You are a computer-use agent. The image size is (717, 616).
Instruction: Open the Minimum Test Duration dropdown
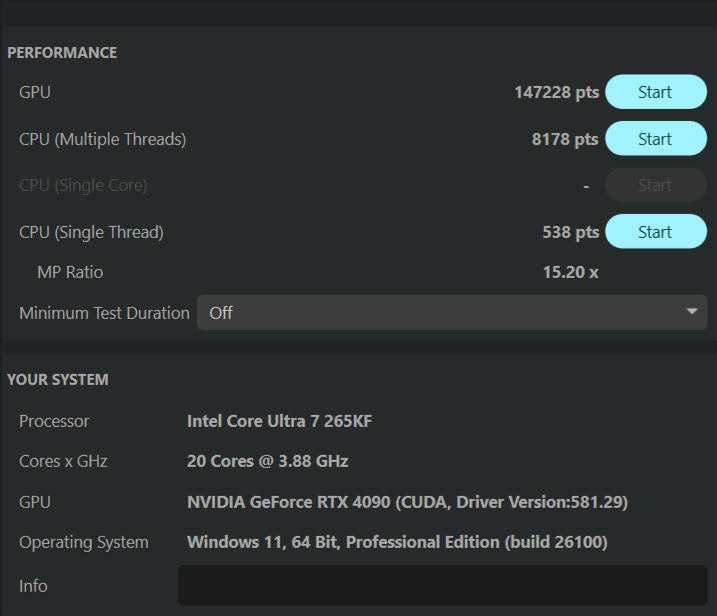[x=452, y=313]
